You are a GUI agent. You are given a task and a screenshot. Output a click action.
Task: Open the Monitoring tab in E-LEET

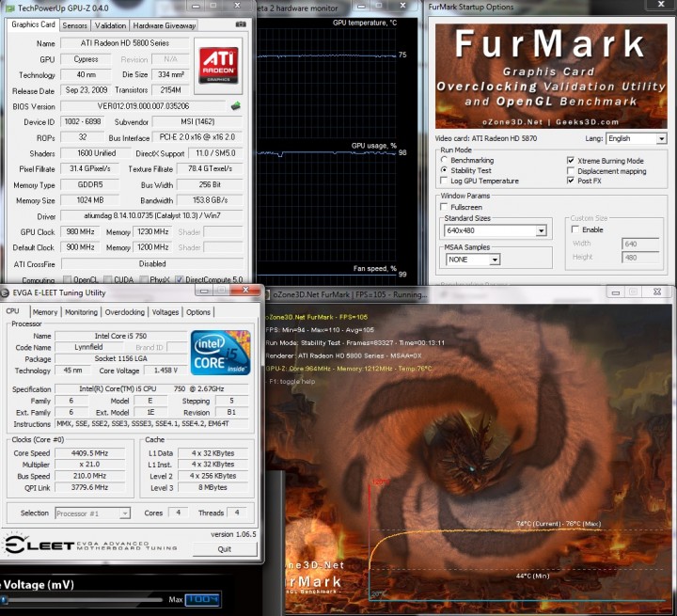pos(81,312)
